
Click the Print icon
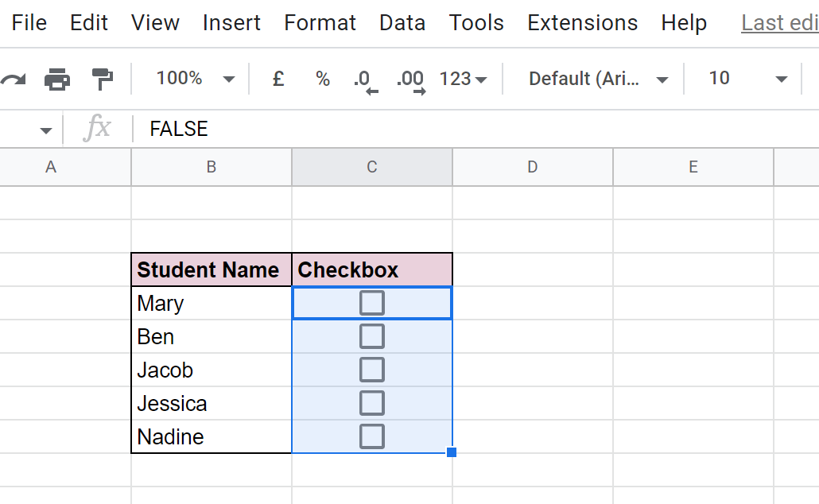56,78
